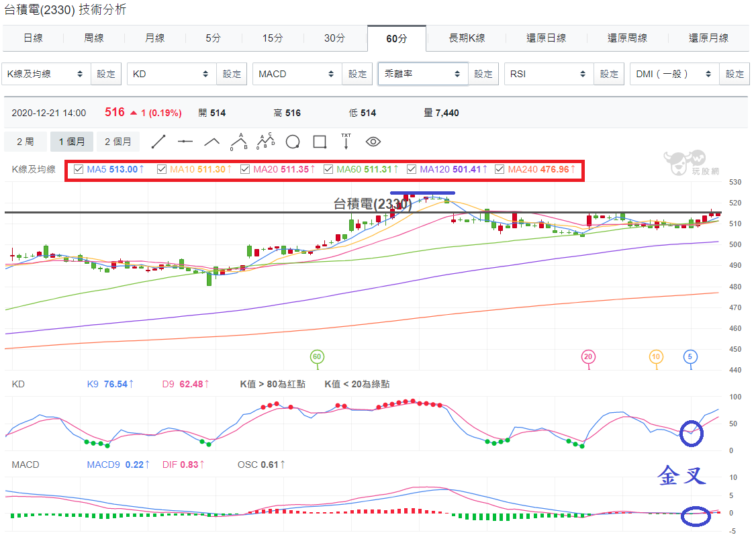Image resolution: width=756 pixels, height=535 pixels.
Task: Click the green MA60 marker on the timeline
Action: point(317,357)
